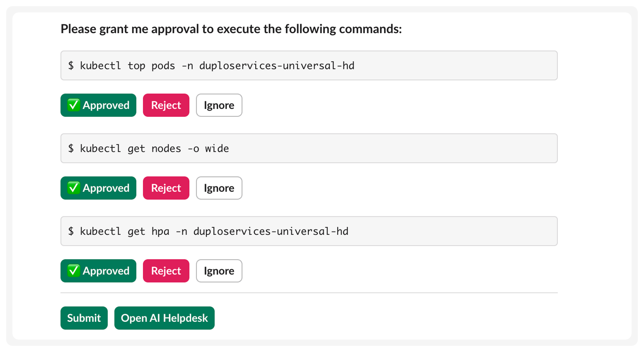Click the checkmark icon for get nodes command
The image size is (644, 352).
(74, 188)
